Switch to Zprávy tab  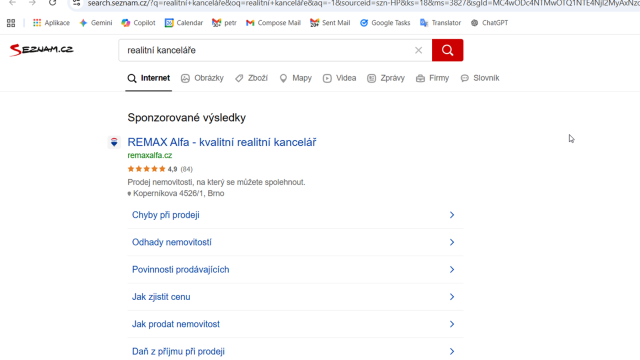click(386, 78)
